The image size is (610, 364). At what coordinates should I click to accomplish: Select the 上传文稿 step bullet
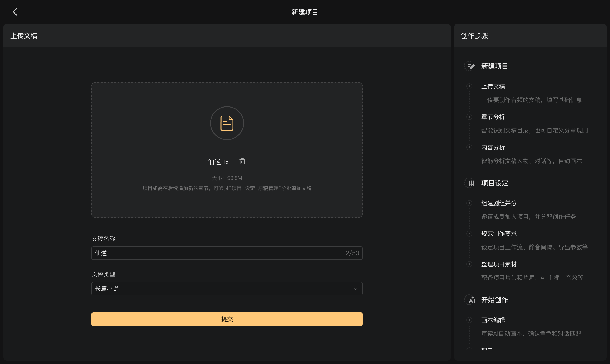(469, 86)
